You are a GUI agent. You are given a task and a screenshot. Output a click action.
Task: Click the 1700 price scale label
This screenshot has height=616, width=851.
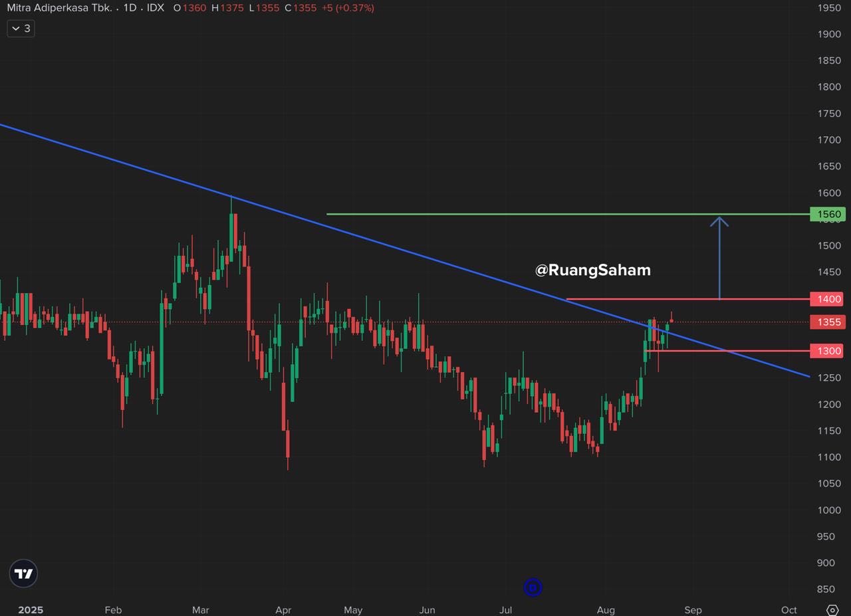(x=829, y=140)
